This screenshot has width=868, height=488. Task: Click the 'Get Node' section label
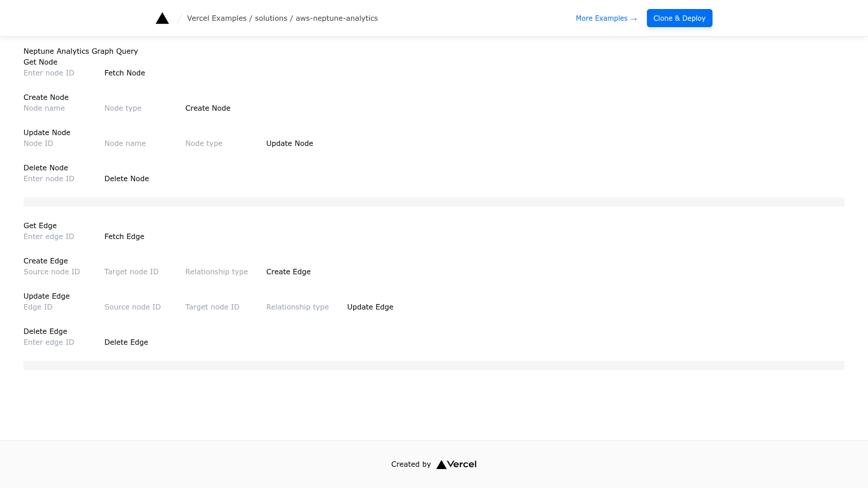pos(40,62)
